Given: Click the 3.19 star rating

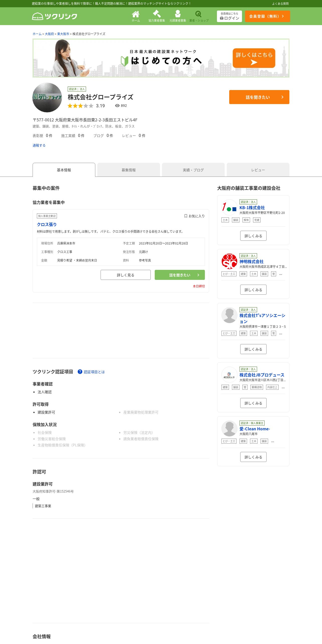Looking at the screenshot, I should pos(86,106).
